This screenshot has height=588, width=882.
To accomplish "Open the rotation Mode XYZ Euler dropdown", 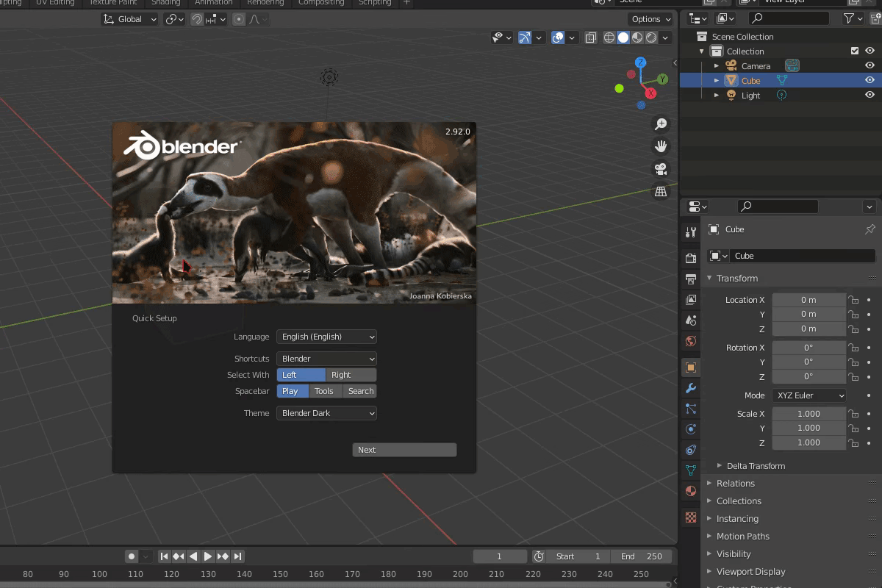I will click(809, 395).
